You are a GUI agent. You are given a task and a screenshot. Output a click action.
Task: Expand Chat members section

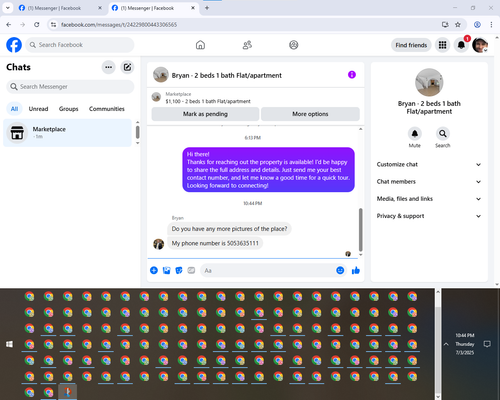coord(429,182)
